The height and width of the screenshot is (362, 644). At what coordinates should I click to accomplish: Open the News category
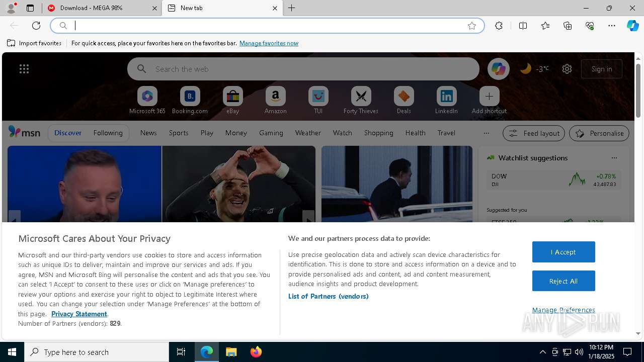tap(148, 133)
